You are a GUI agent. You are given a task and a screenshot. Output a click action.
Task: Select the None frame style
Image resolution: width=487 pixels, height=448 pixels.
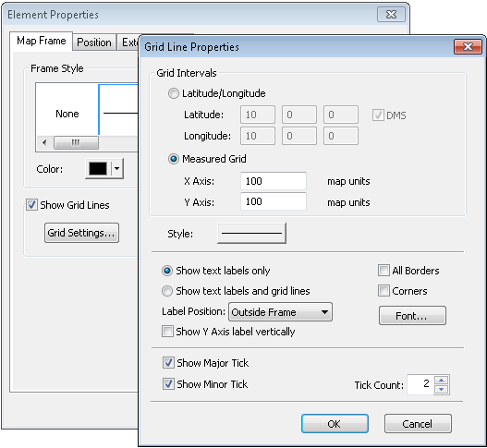(x=67, y=114)
